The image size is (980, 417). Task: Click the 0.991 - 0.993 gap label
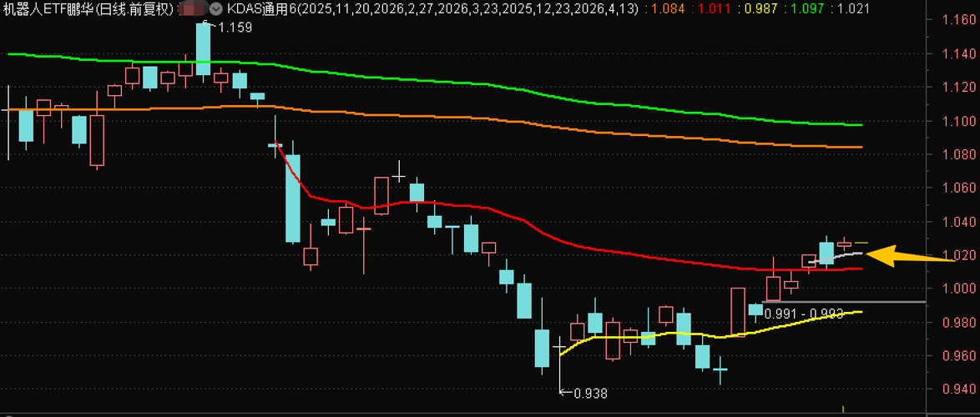coord(803,314)
